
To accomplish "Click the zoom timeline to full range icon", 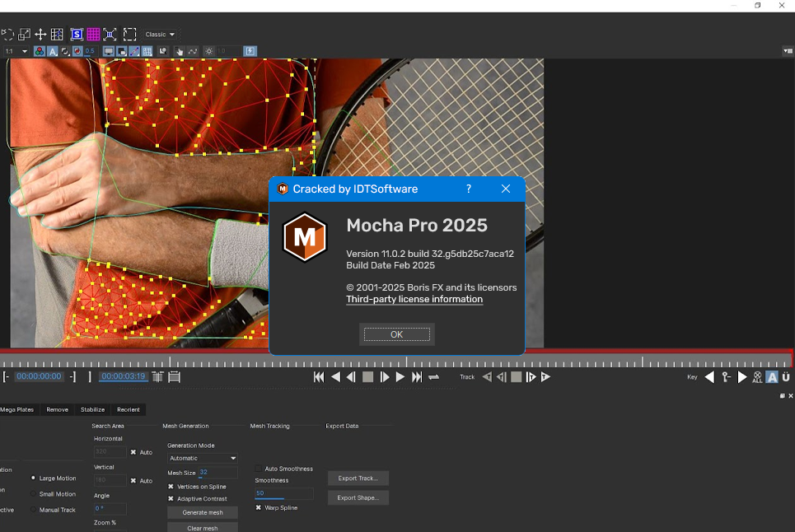I will 175,377.
